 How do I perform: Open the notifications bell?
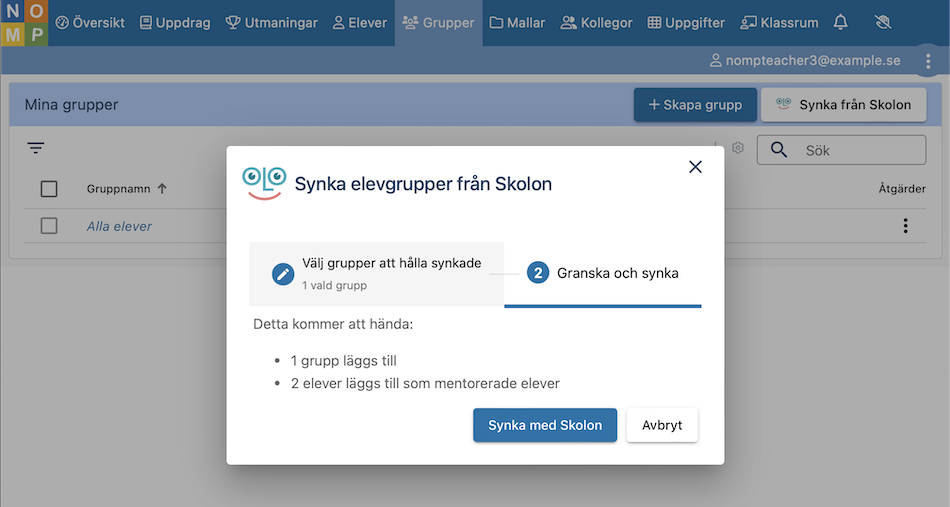(x=840, y=22)
